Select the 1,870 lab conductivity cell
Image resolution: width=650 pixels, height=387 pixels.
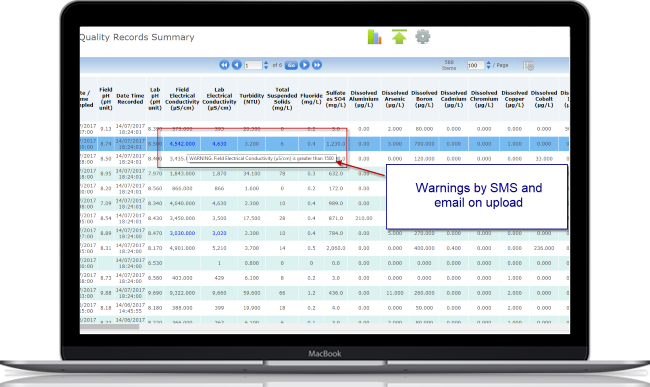[x=219, y=174]
